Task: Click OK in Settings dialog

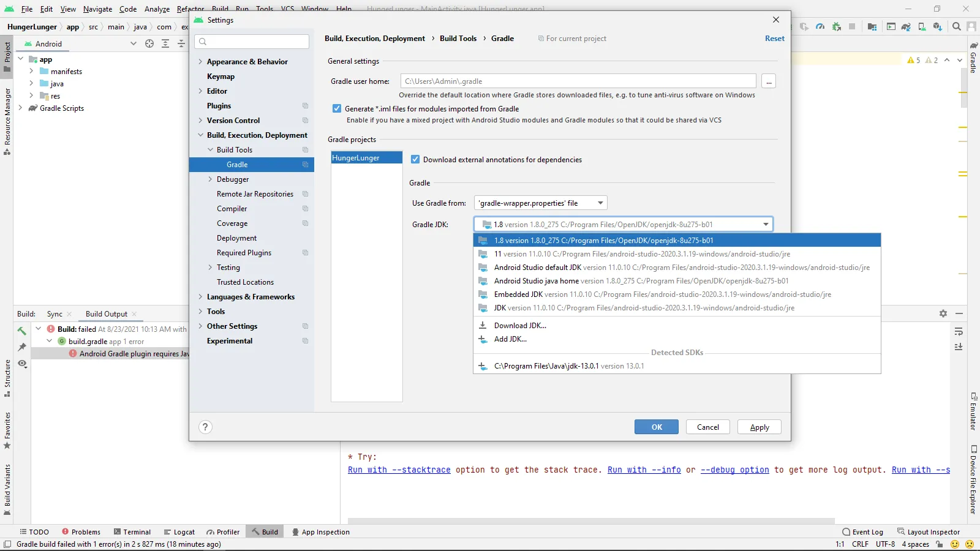Action: (x=657, y=427)
